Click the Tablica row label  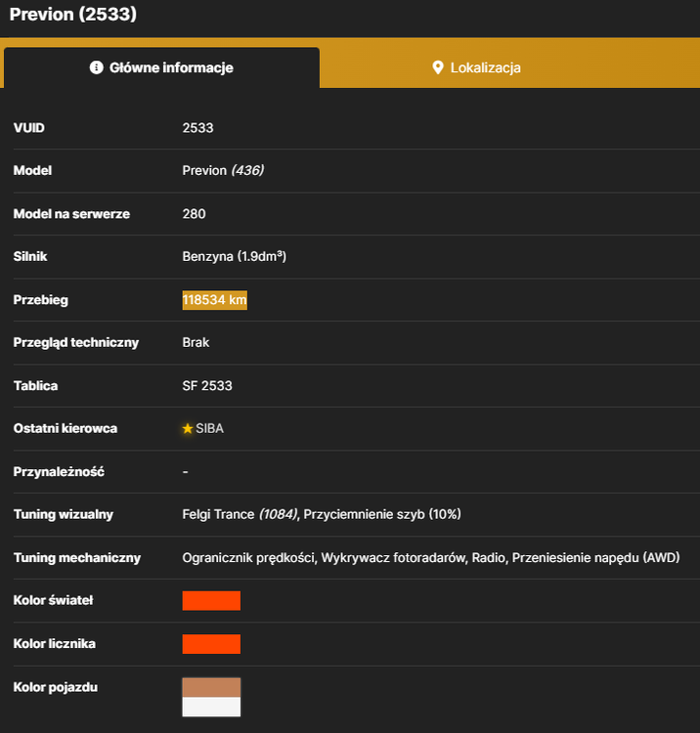pos(35,386)
